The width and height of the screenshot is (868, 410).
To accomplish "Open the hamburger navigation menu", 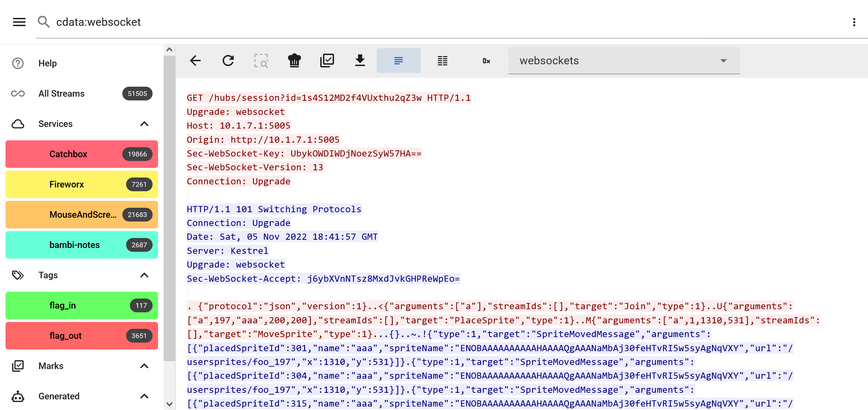I will click(x=19, y=22).
